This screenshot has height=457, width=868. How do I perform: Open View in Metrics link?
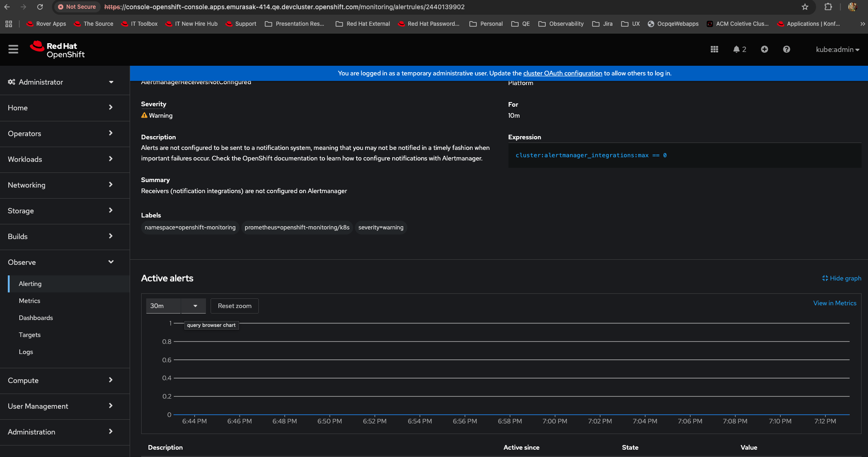tap(835, 303)
